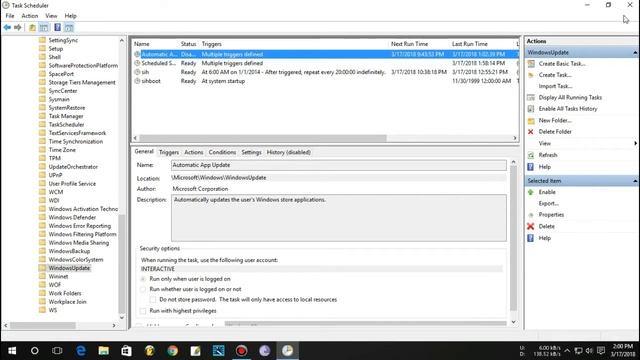
Task: Click the red Delete icon under Selected Item
Action: [x=531, y=226]
